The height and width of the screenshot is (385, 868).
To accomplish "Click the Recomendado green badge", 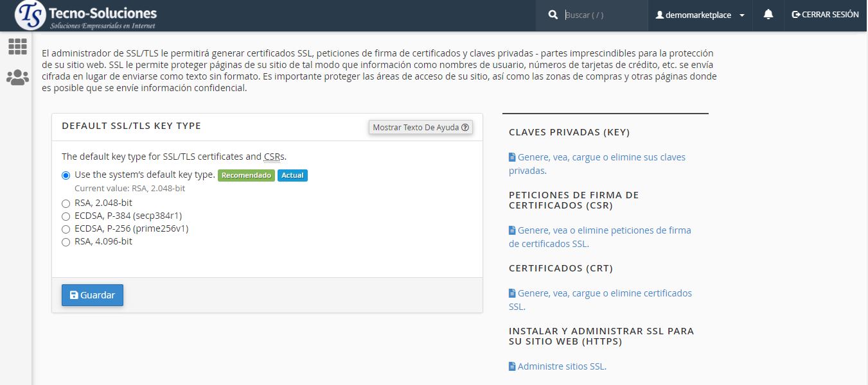I will (246, 175).
